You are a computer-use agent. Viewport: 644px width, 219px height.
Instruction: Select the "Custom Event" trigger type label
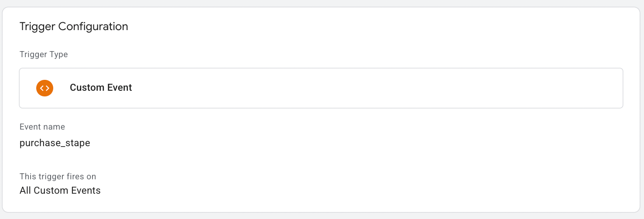click(x=101, y=88)
